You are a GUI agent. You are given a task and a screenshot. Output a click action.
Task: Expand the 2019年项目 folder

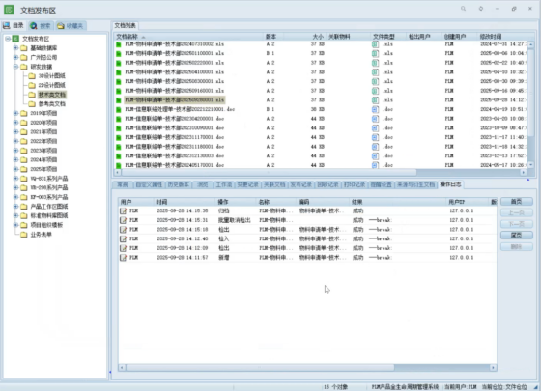(x=15, y=113)
